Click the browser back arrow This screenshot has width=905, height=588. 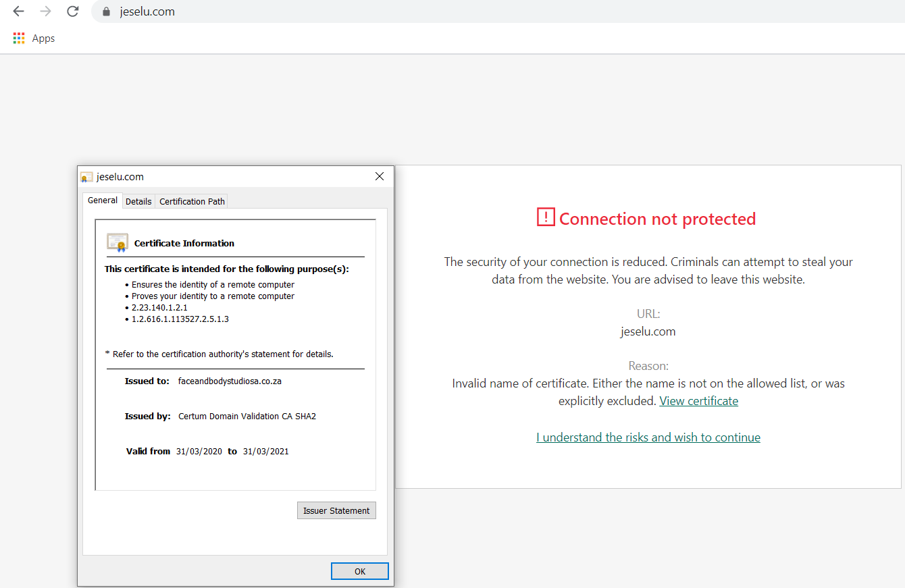click(18, 11)
